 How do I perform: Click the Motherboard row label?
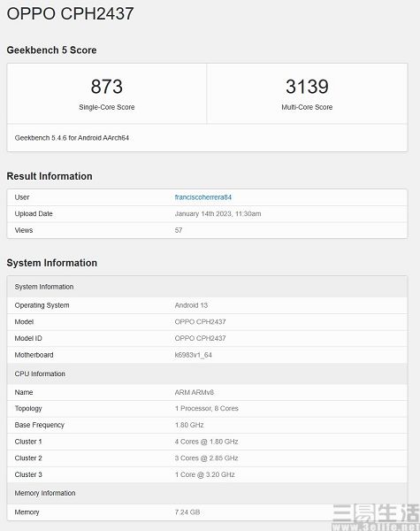pyautogui.click(x=34, y=355)
